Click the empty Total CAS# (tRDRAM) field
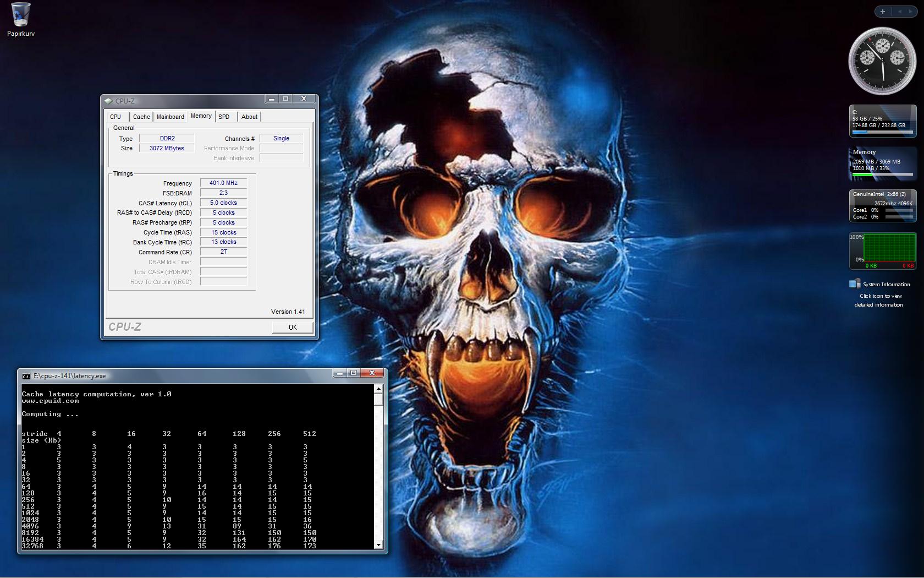 pyautogui.click(x=223, y=271)
